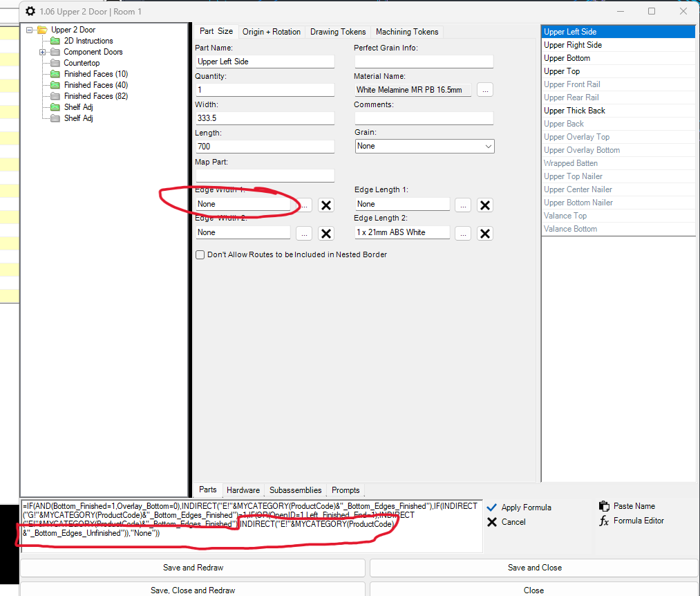Click in the Width field showing 333.5
This screenshot has width=700, height=596.
[265, 118]
